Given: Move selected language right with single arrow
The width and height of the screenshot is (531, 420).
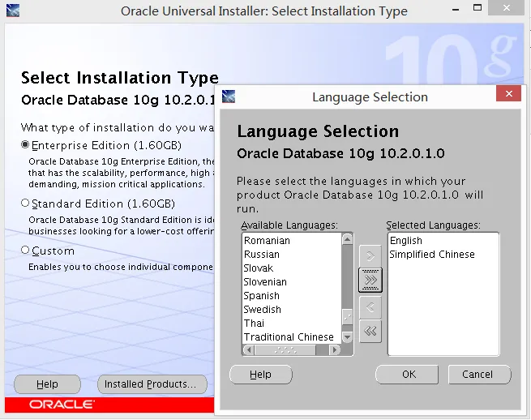Looking at the screenshot, I should click(370, 256).
